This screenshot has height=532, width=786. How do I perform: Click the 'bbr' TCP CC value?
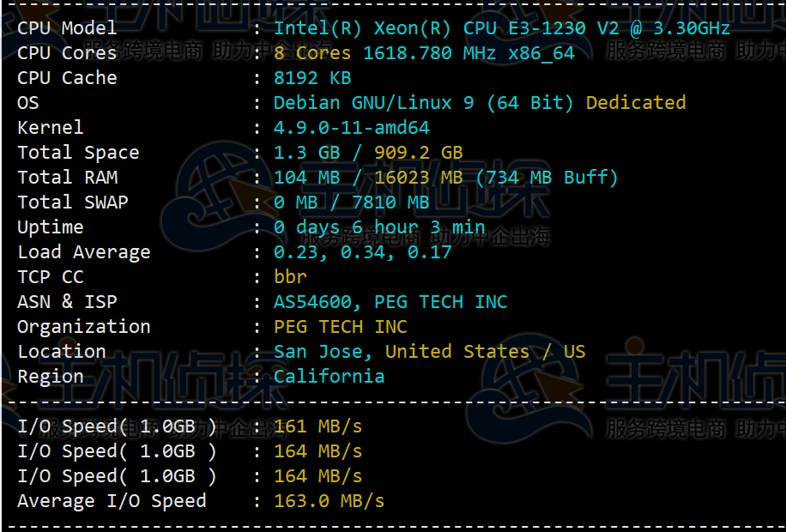pyautogui.click(x=290, y=277)
